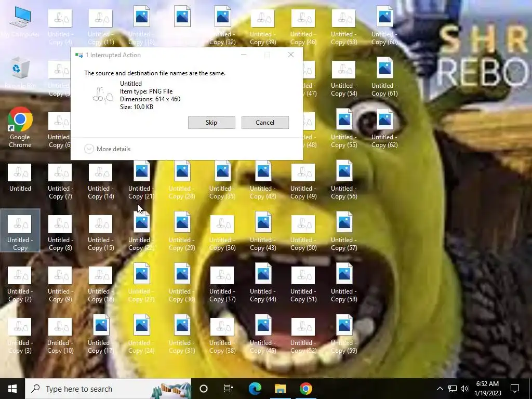Select Untitled - Copy (50) file
This screenshot has width=532, height=399.
[x=303, y=233]
